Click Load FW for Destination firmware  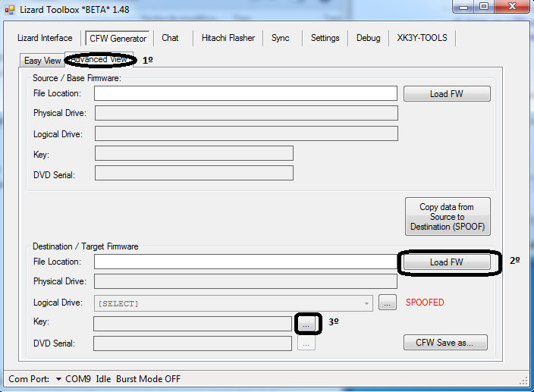pyautogui.click(x=447, y=262)
